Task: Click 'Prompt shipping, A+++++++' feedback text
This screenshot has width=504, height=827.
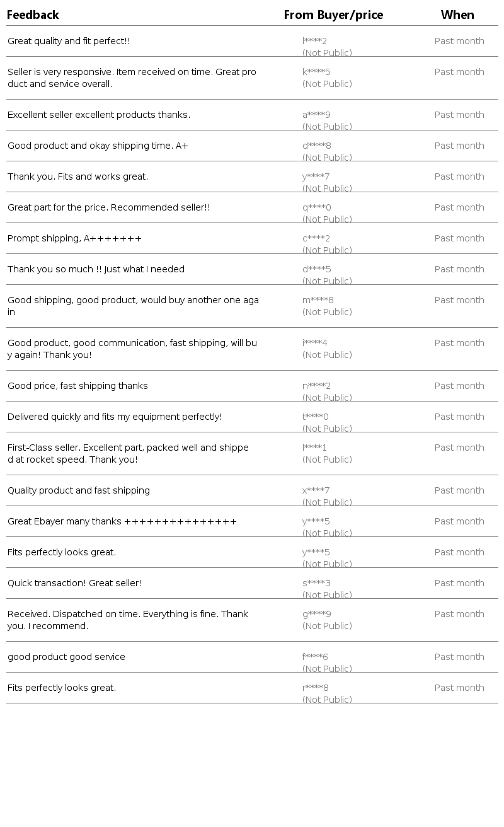Action: click(x=74, y=238)
